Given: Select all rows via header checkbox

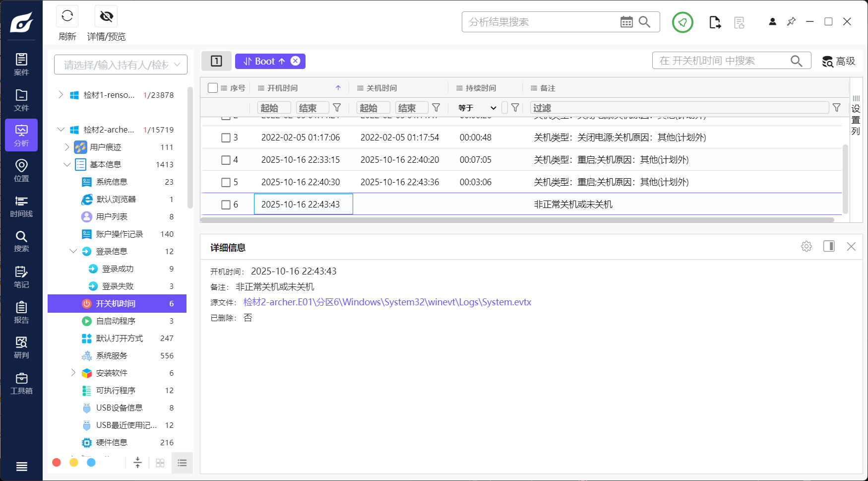Looking at the screenshot, I should [213, 87].
